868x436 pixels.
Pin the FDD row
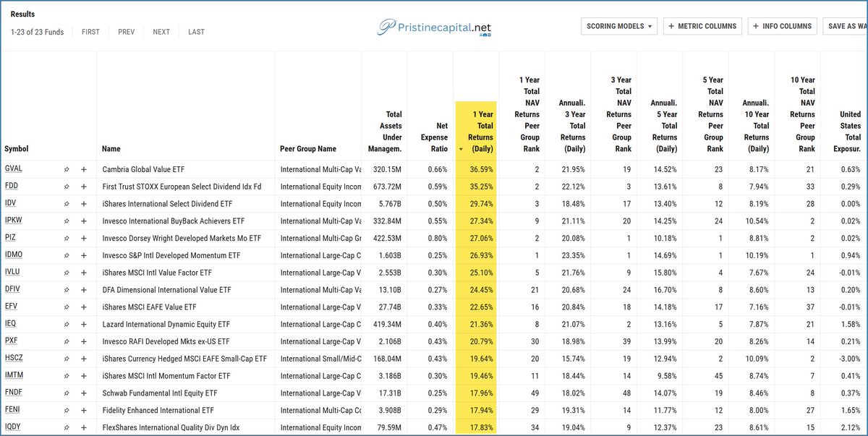click(x=66, y=187)
